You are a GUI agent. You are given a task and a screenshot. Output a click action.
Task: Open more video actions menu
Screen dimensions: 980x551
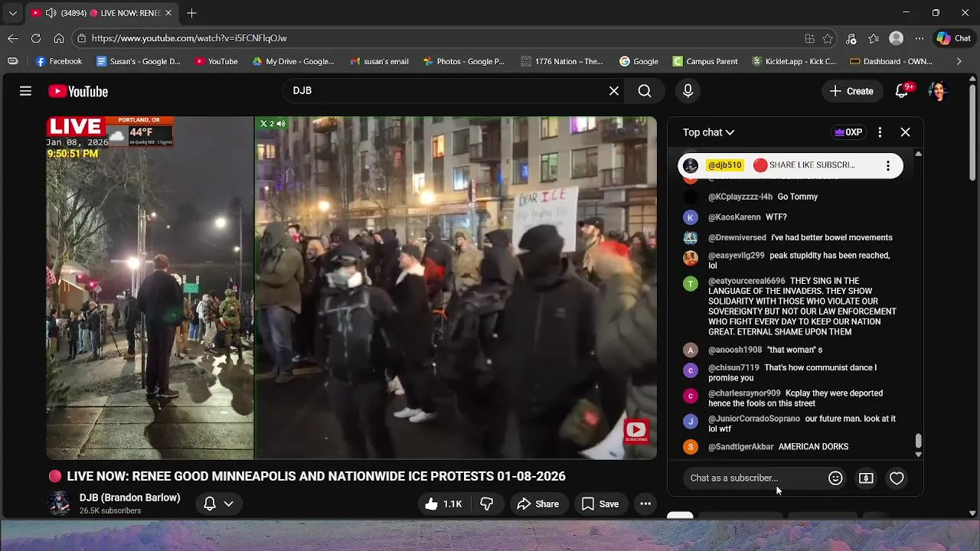tap(645, 504)
